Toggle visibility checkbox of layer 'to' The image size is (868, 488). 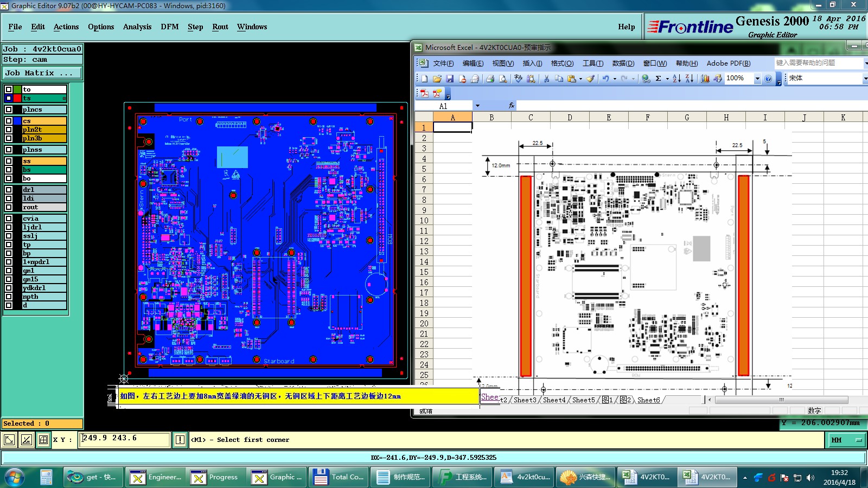click(9, 89)
